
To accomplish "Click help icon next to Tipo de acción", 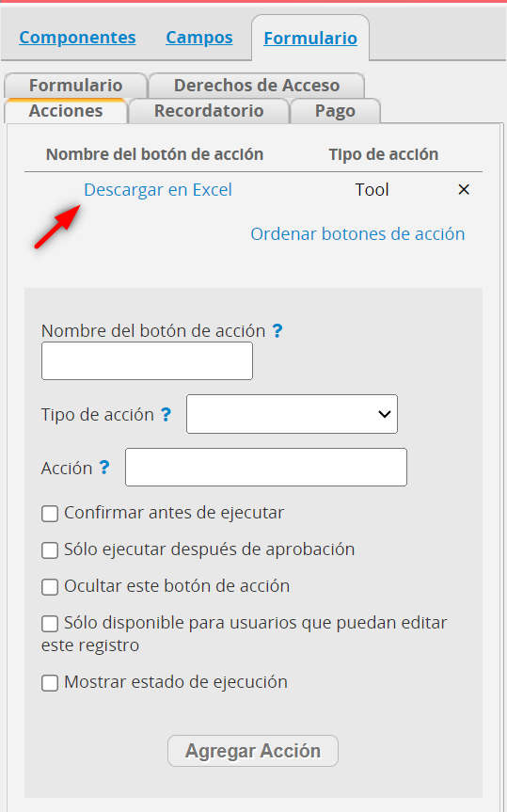I will point(166,414).
